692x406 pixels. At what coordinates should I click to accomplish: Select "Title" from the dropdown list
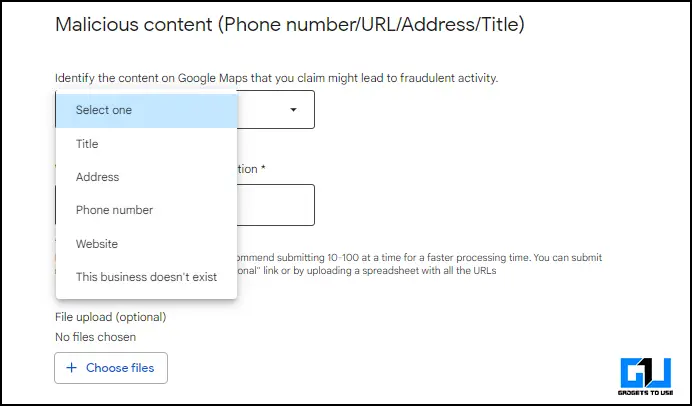click(147, 144)
